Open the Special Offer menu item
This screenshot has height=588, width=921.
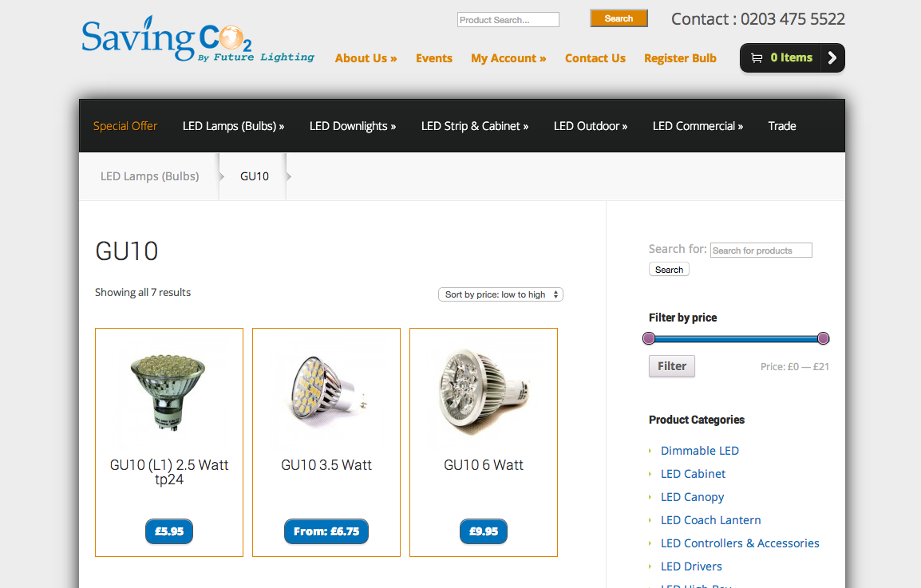[125, 126]
